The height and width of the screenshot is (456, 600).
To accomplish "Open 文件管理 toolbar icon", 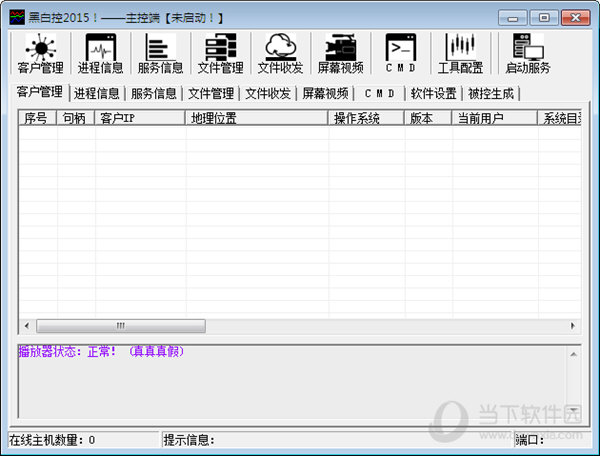I will [x=220, y=53].
